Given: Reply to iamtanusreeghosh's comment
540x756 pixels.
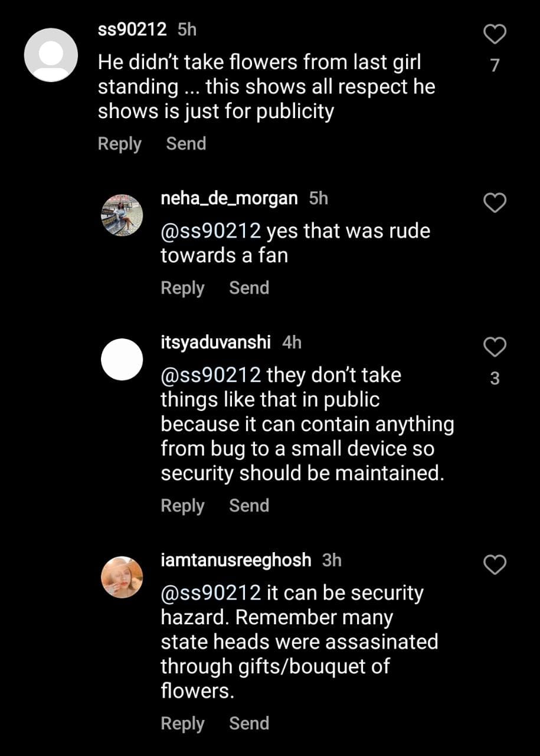Looking at the screenshot, I should 182,724.
